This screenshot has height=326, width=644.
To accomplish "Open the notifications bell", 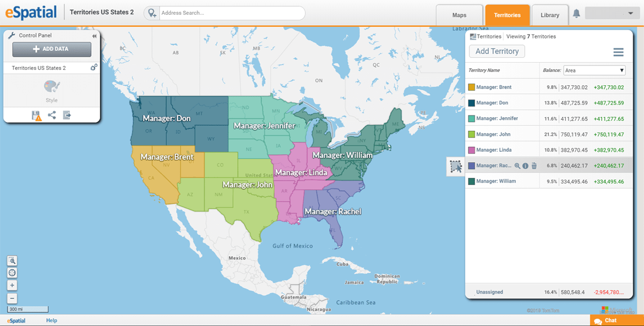I will [576, 13].
